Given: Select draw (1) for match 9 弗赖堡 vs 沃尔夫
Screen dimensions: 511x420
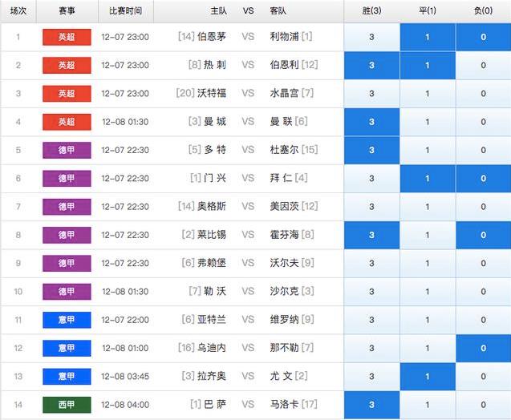Looking at the screenshot, I should coord(428,264).
